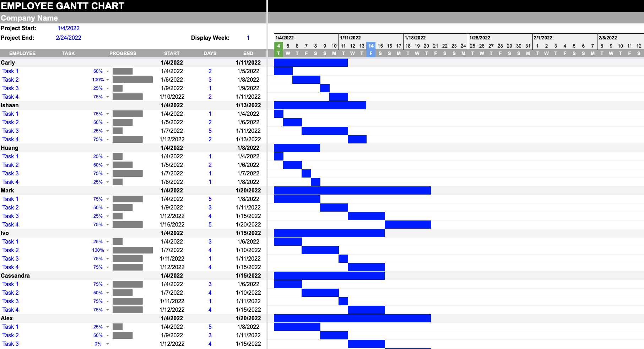The width and height of the screenshot is (644, 349).
Task: Click the Task 2 link under Mark
Action: [x=10, y=207]
